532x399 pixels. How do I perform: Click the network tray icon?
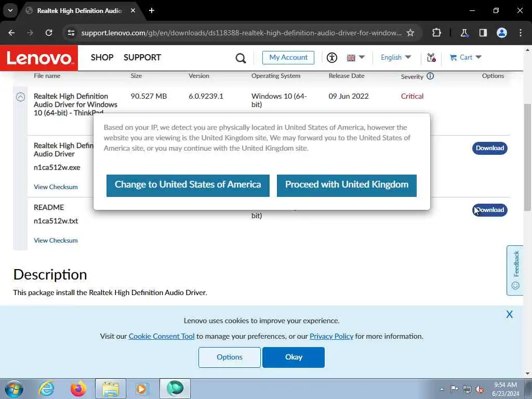tap(467, 389)
